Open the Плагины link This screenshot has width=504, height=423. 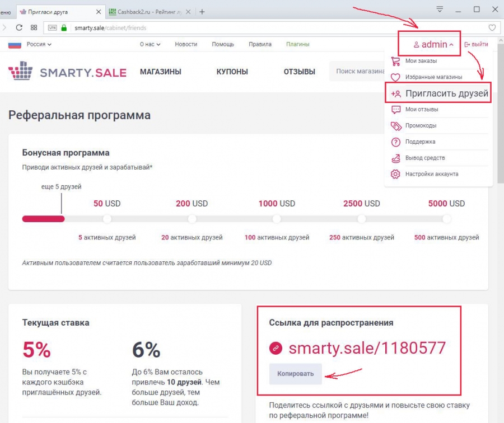pyautogui.click(x=298, y=44)
